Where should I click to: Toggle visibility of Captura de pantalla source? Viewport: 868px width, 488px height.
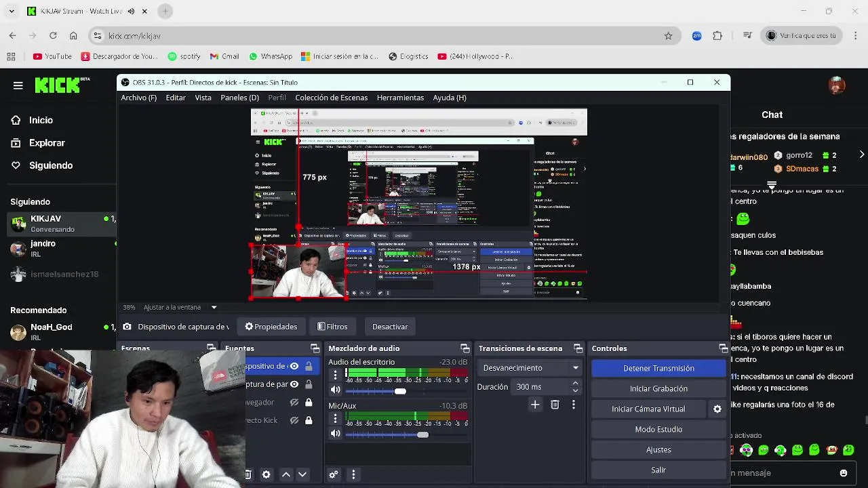click(x=294, y=384)
